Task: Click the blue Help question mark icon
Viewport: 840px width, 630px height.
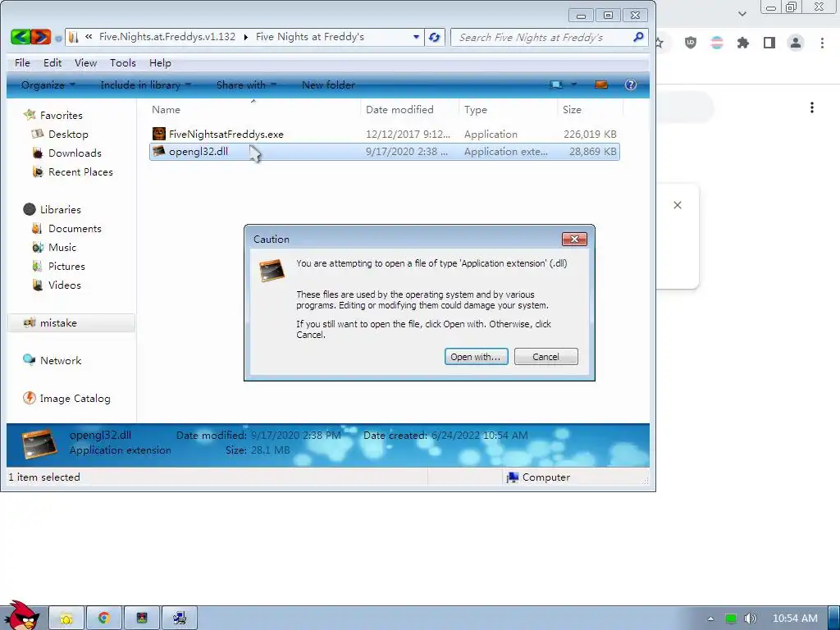Action: 631,84
